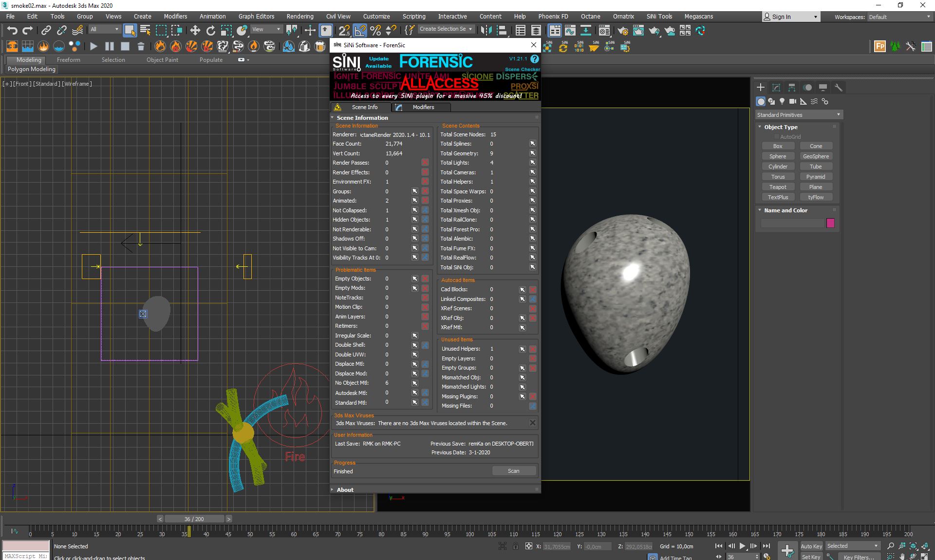
Task: Click the Forest Pack 'Fp' toolbar icon
Action: (x=879, y=46)
